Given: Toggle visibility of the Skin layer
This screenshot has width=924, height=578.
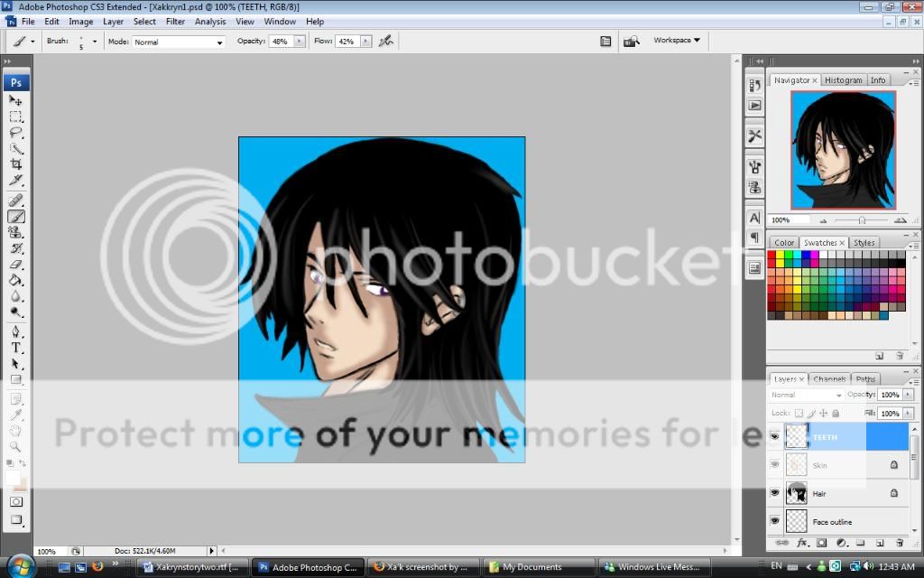Looking at the screenshot, I should pos(774,465).
